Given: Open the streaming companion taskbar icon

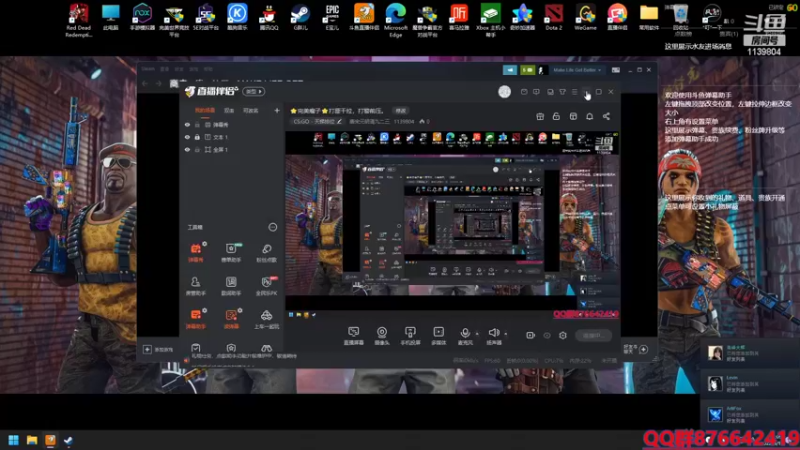Looking at the screenshot, I should click(50, 440).
